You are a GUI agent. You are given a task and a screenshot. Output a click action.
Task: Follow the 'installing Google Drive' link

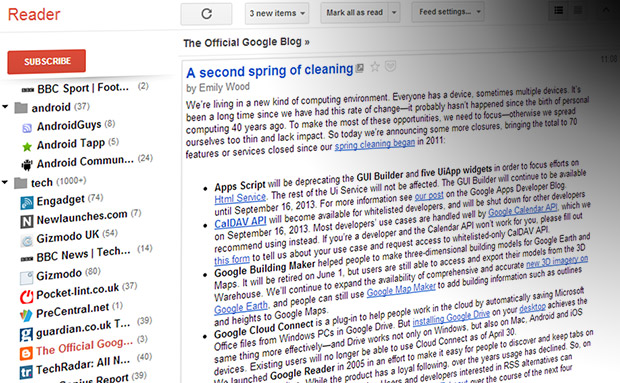pos(451,319)
